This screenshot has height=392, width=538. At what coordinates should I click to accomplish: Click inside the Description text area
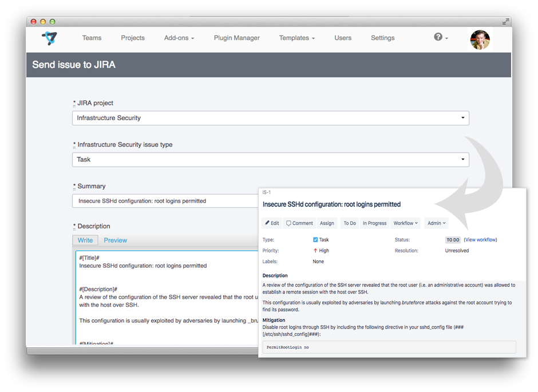(x=167, y=298)
